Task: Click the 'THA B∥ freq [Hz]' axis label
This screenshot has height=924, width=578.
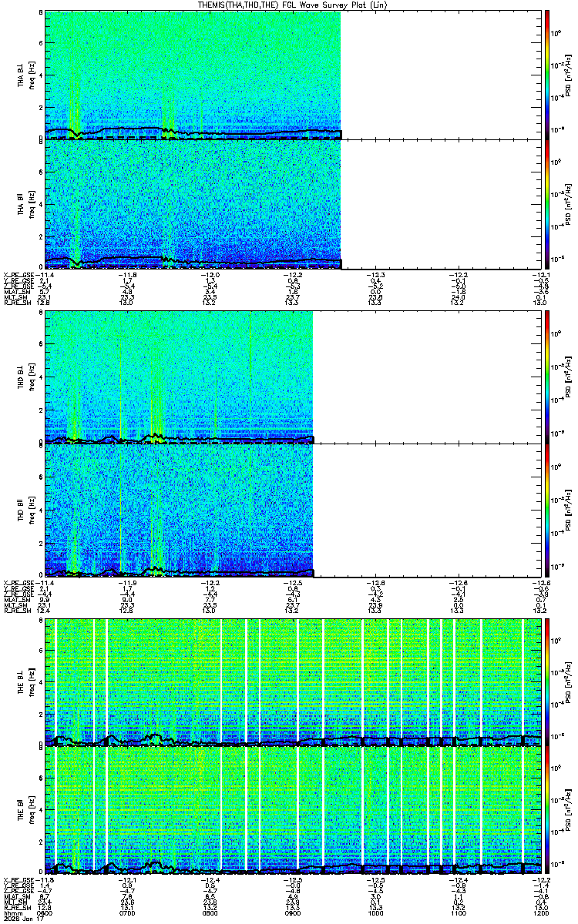Action: [x=26, y=204]
